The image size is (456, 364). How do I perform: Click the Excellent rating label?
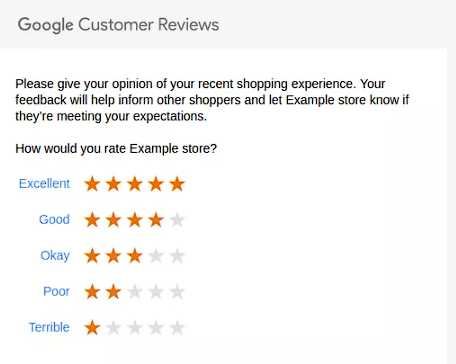(x=44, y=184)
